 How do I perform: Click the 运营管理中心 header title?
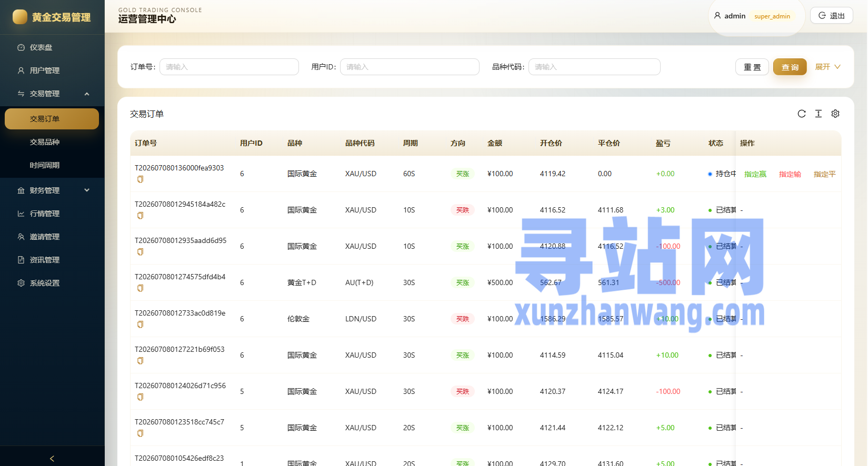coord(147,19)
